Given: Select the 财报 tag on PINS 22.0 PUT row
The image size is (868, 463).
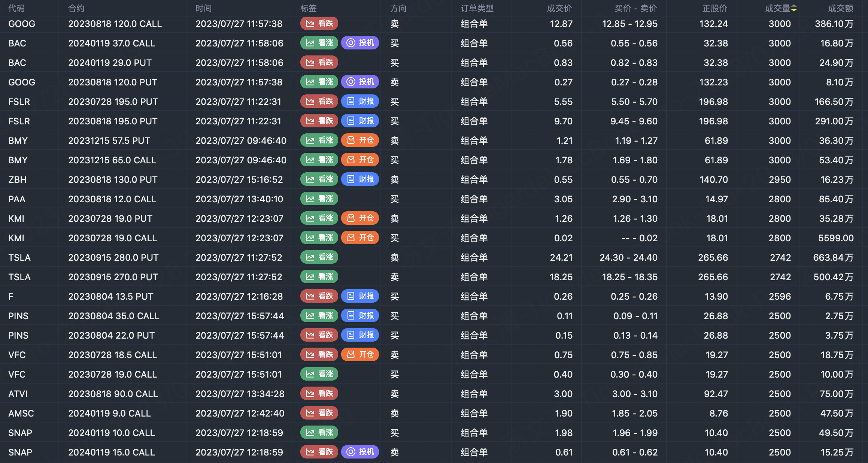Looking at the screenshot, I should click(360, 335).
